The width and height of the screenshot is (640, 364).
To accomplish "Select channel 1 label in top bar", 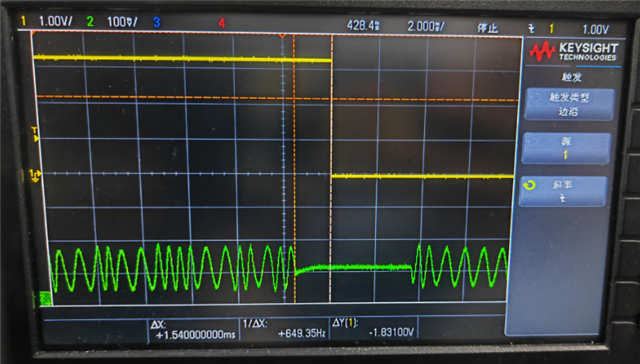I will [23, 20].
